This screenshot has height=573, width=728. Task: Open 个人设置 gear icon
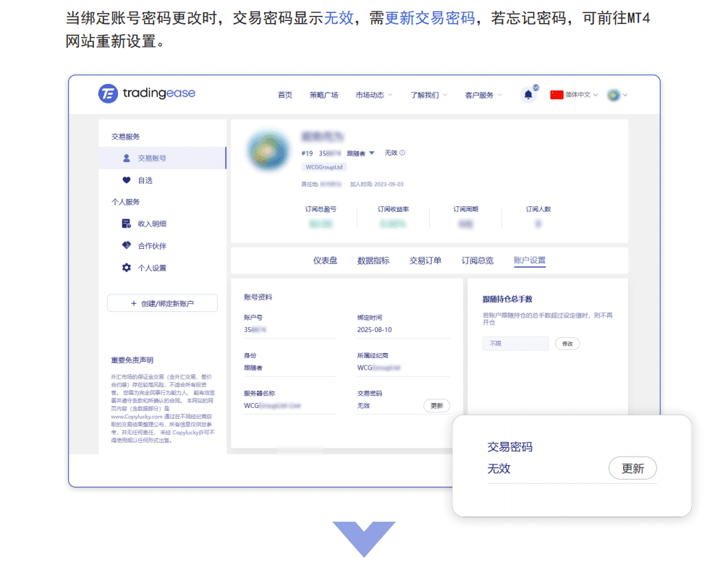coord(127,268)
